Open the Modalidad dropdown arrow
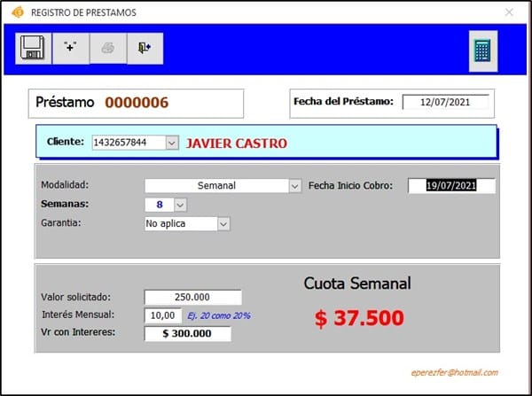Image resolution: width=532 pixels, height=396 pixels. 295,186
